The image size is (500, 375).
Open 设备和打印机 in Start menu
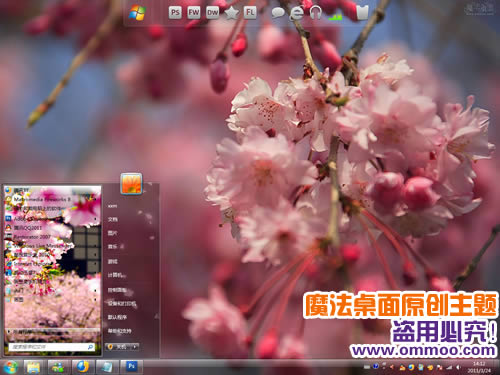click(121, 304)
